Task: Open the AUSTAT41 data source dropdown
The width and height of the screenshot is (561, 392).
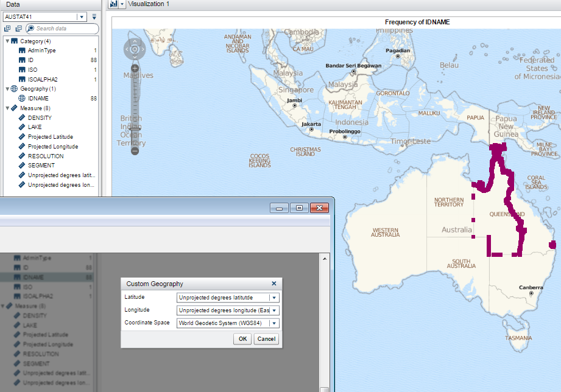Action: point(82,17)
